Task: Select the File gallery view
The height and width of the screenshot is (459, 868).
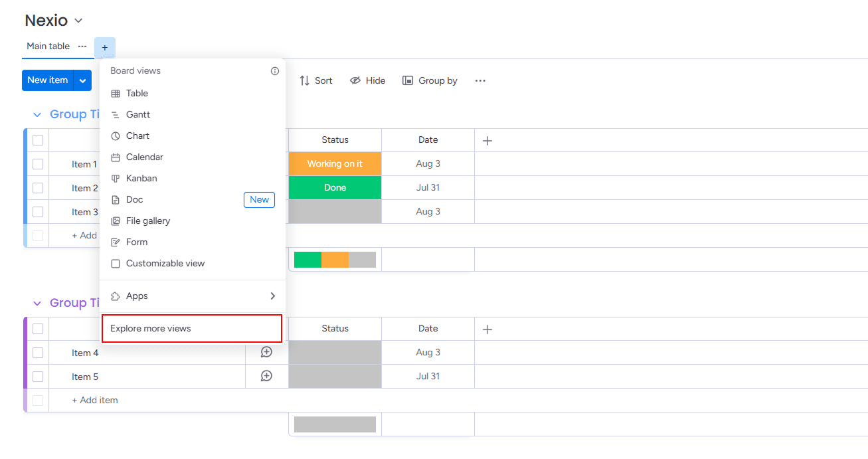Action: click(x=116, y=221)
